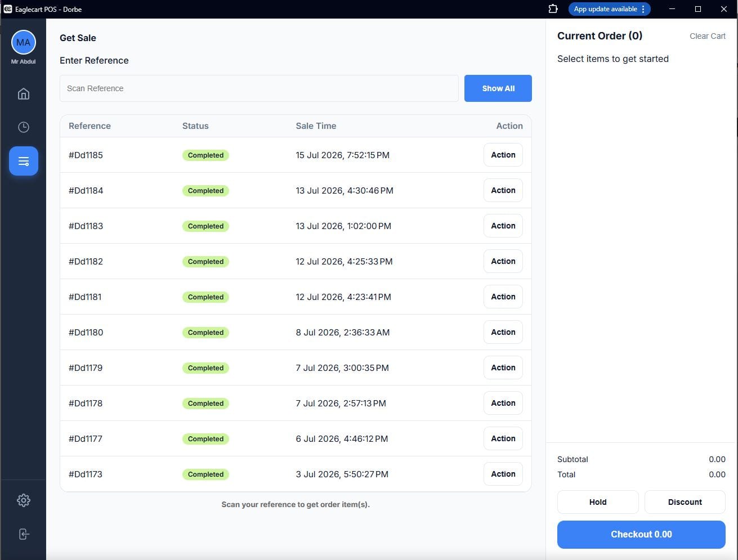The height and width of the screenshot is (560, 738).
Task: Click sale time 8 Jul 2026, 2:36:33 AM
Action: coord(342,333)
